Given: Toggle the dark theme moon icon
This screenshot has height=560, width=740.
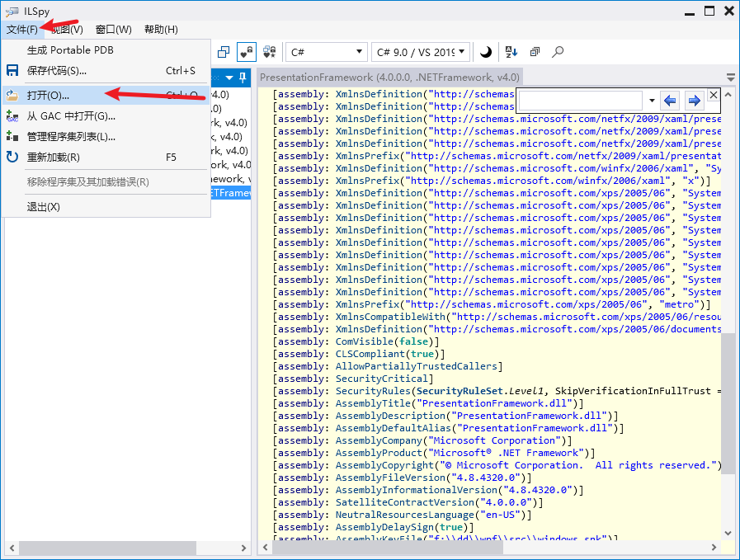Looking at the screenshot, I should click(x=486, y=52).
